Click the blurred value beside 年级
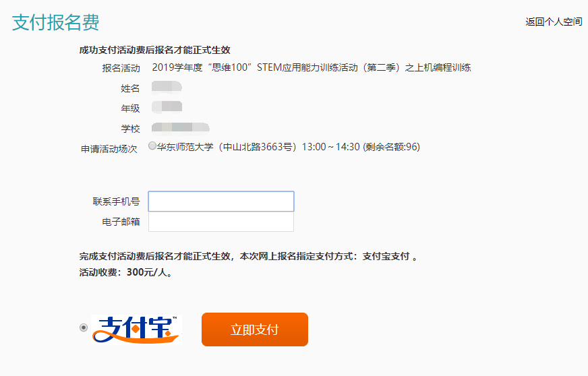This screenshot has width=588, height=376. (167, 107)
